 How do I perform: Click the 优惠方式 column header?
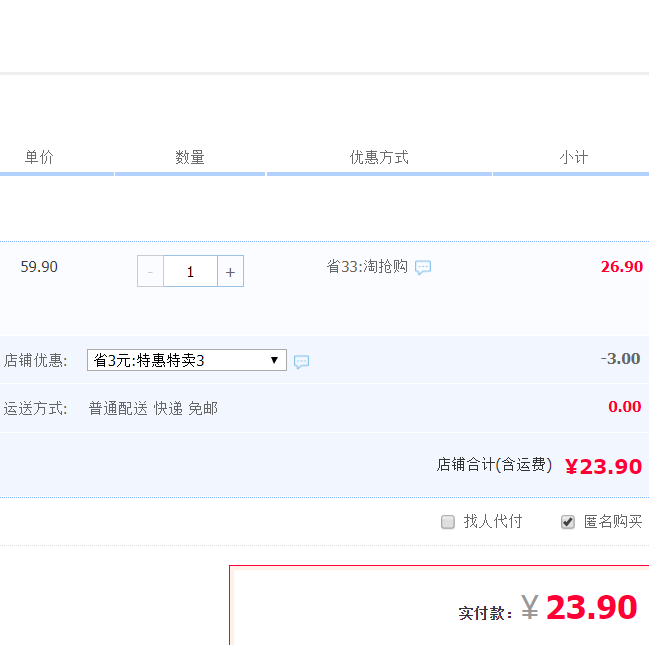click(379, 157)
